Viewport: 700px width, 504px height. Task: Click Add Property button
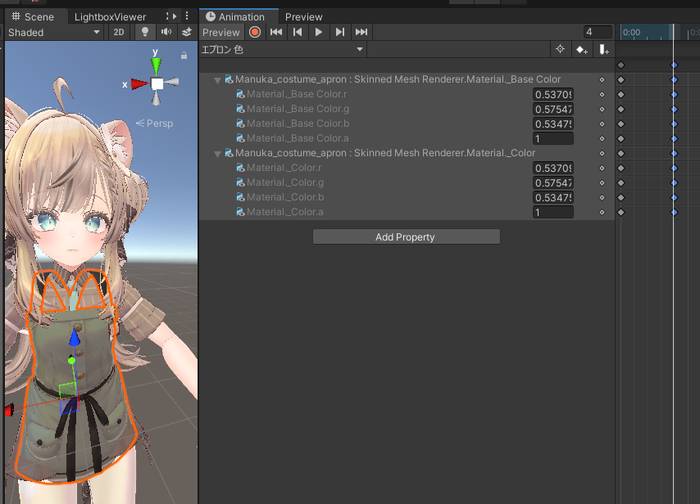406,237
